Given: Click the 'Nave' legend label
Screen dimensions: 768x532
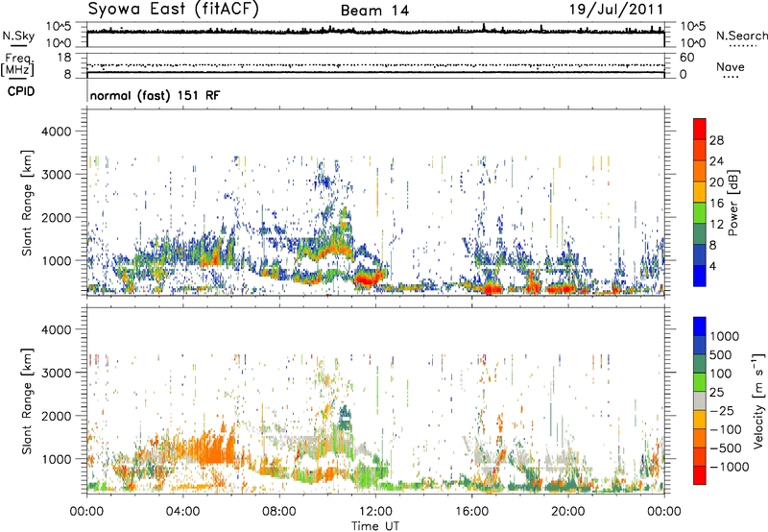Looking at the screenshot, I should point(730,66).
